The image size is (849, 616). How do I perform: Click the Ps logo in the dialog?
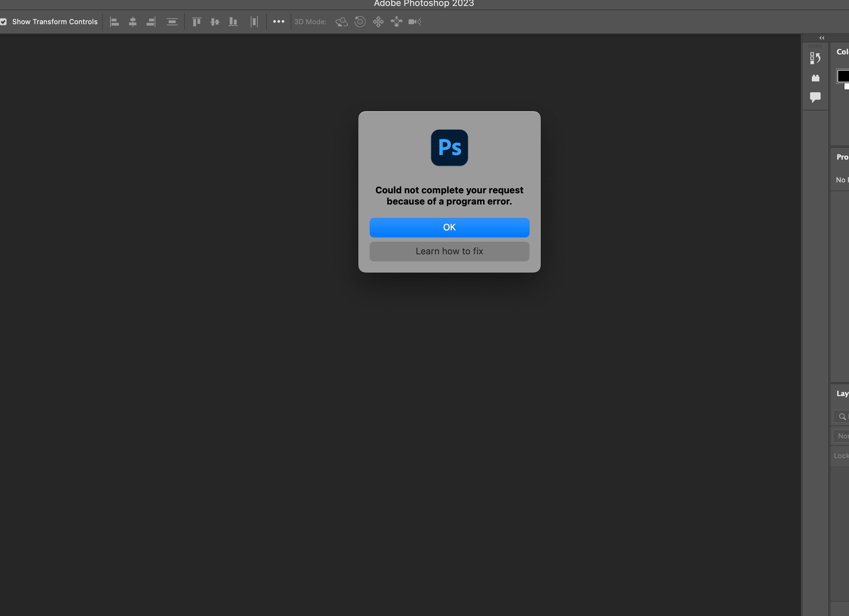click(x=449, y=148)
